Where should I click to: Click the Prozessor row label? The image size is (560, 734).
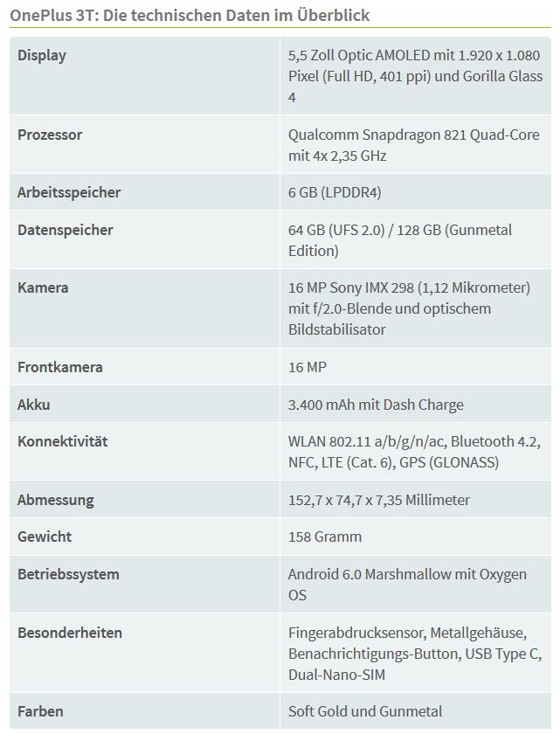pyautogui.click(x=50, y=135)
